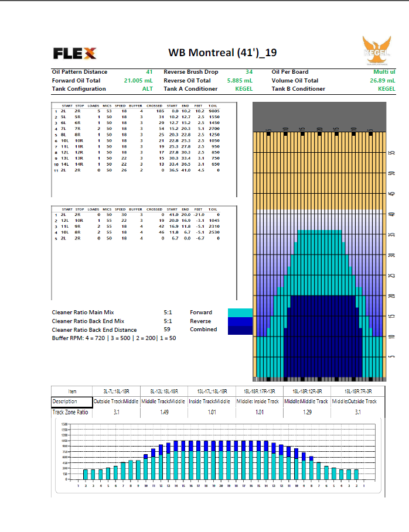Select the Description cell in zone table
This screenshot has width=409, height=532.
72,401
